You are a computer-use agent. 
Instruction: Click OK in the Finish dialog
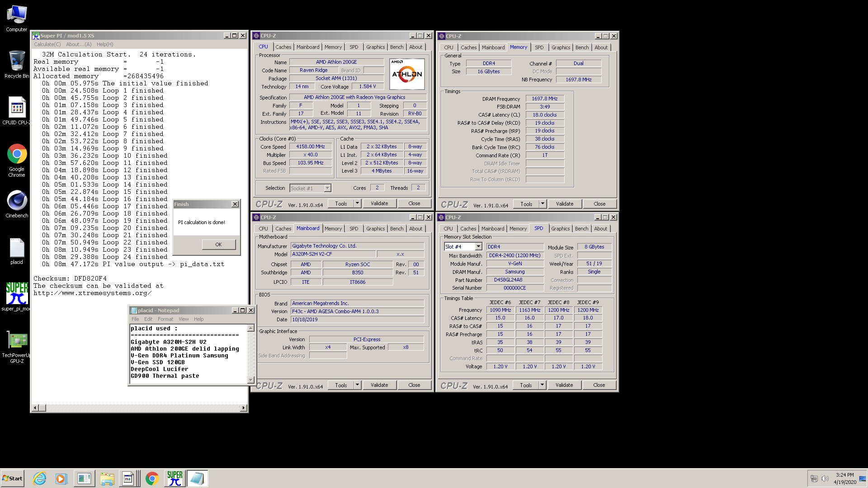[219, 244]
